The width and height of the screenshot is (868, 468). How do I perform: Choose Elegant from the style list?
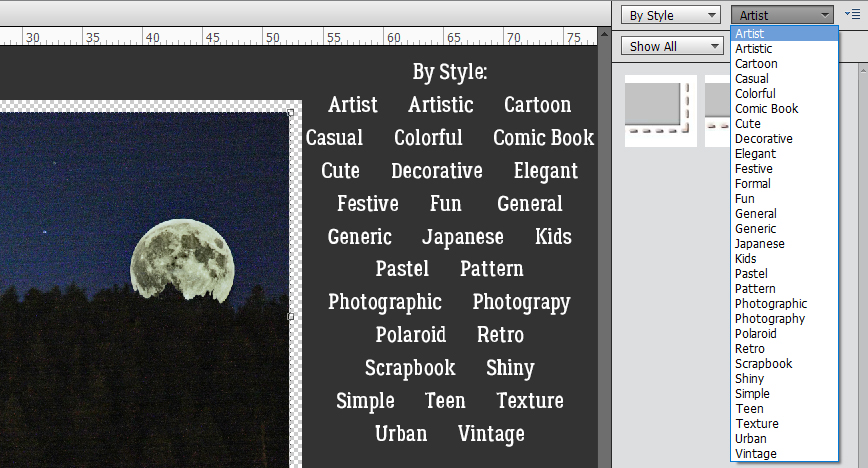point(784,153)
